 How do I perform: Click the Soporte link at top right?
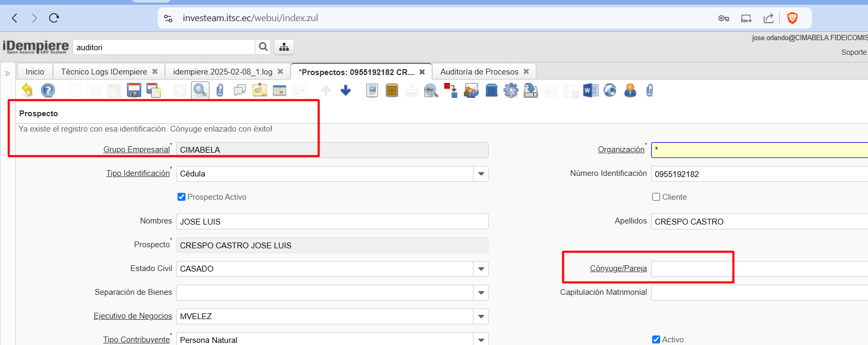tap(853, 52)
